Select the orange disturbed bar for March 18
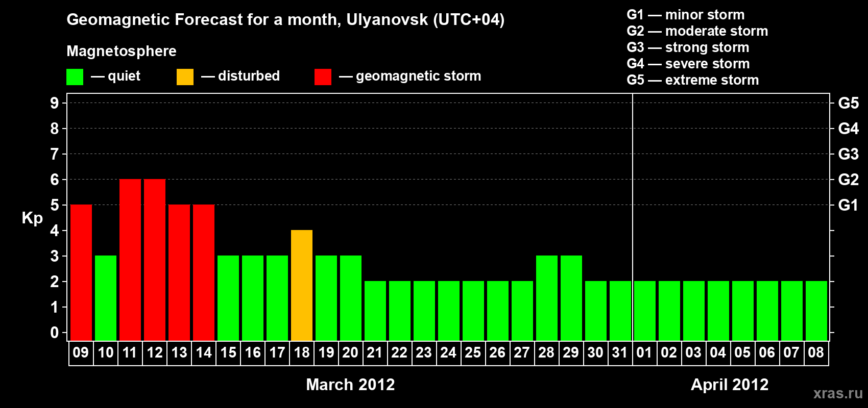 [302, 285]
